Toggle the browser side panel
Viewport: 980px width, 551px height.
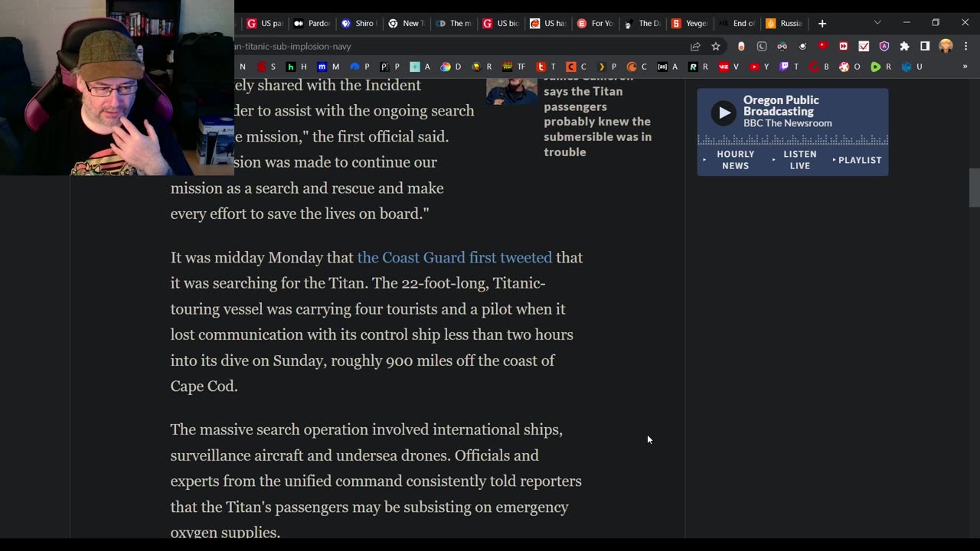925,46
